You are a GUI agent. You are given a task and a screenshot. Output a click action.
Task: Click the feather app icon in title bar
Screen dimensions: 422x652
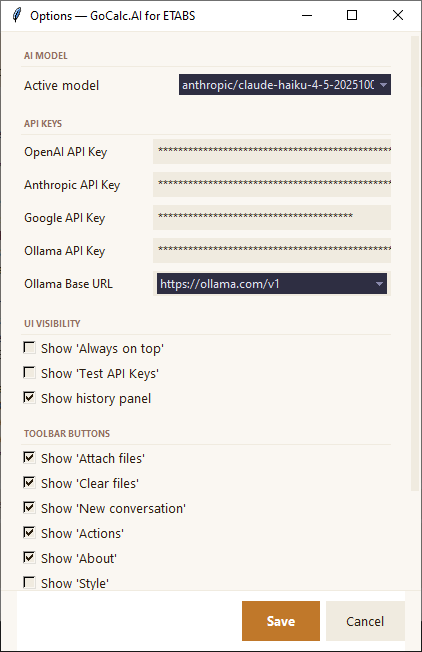(17, 15)
